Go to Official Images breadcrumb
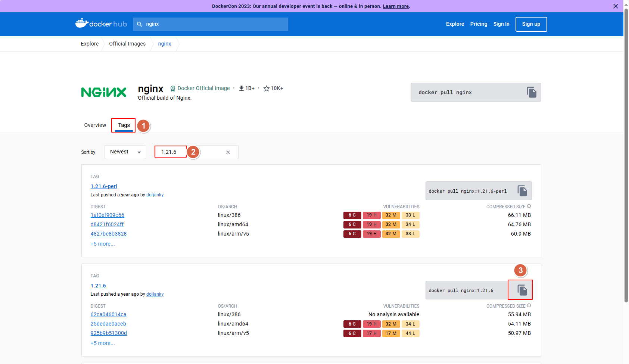 pos(127,44)
